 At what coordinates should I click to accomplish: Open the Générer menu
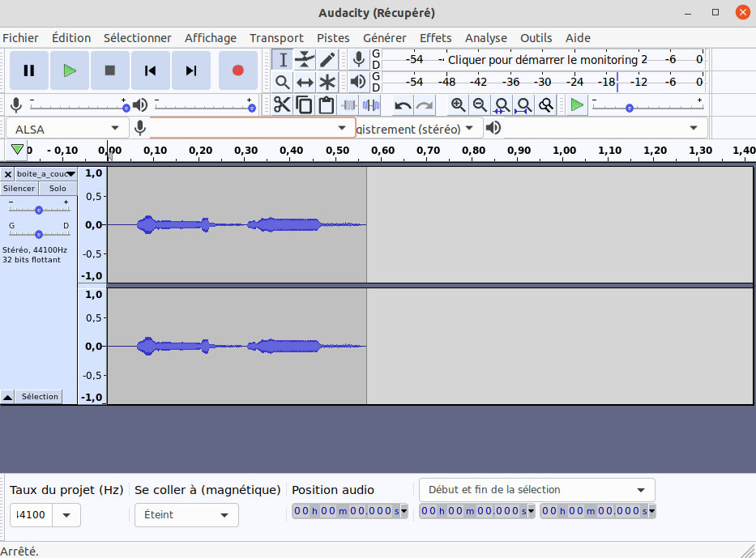click(x=385, y=38)
